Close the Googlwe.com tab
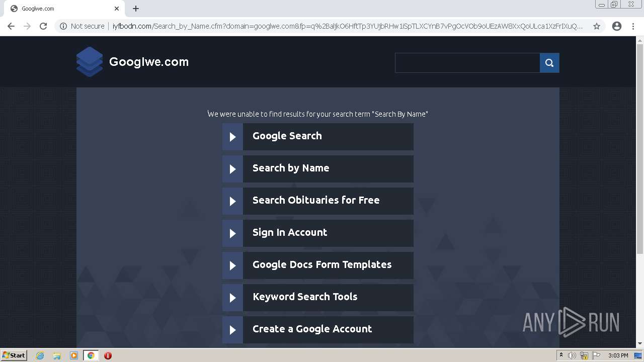 117,9
